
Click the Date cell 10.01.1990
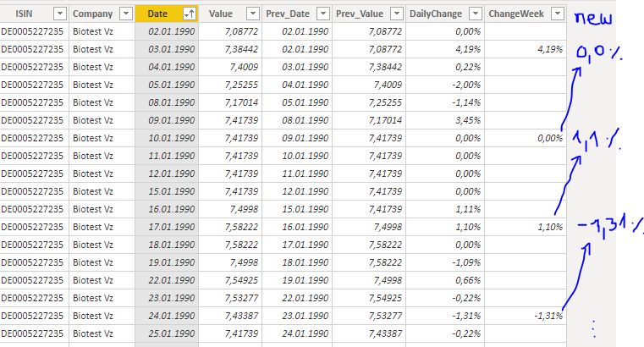[x=167, y=138]
